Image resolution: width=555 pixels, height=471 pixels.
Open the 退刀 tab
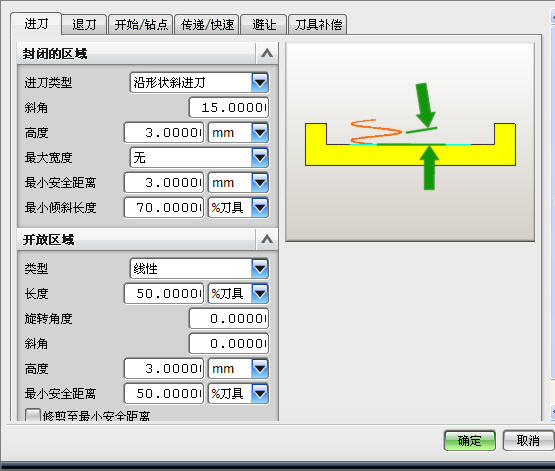click(84, 24)
